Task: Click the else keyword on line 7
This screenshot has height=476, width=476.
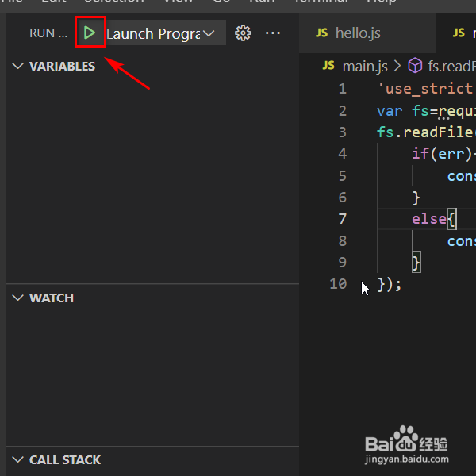Action: tap(429, 219)
